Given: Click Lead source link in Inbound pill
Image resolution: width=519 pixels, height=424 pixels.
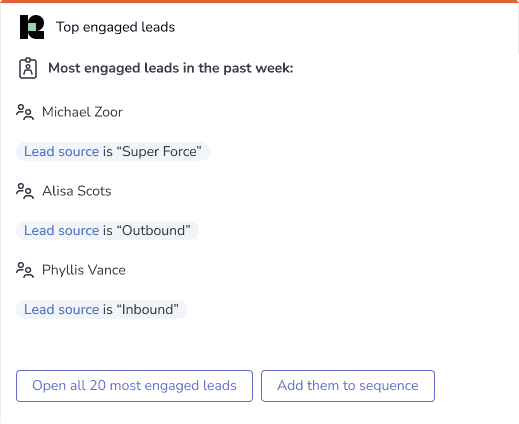Looking at the screenshot, I should click(62, 310).
